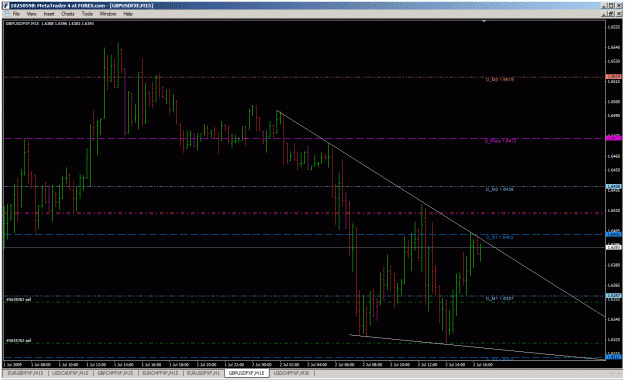This screenshot has width=625, height=380.
Task: Click the D_M2 pivot level label
Action: (x=499, y=189)
